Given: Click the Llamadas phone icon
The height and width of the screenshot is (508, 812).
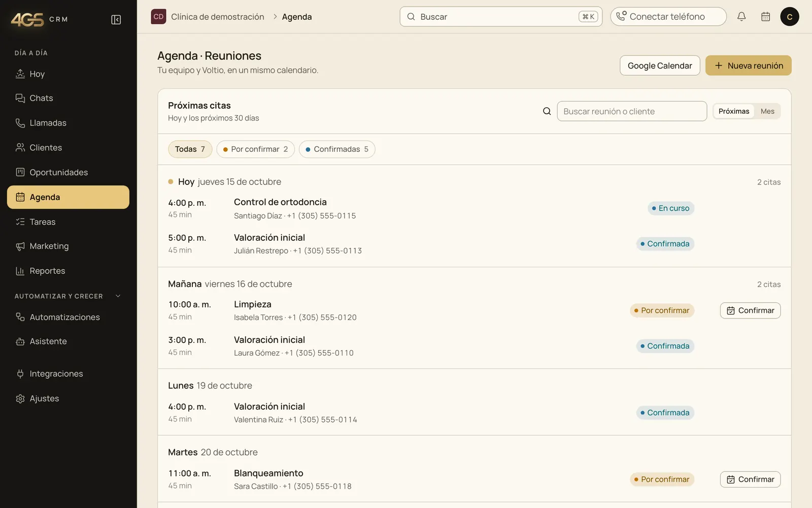Looking at the screenshot, I should pyautogui.click(x=20, y=123).
